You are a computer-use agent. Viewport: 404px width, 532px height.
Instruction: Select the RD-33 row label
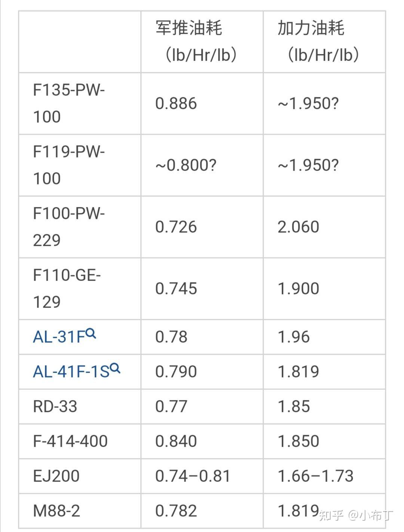click(55, 407)
